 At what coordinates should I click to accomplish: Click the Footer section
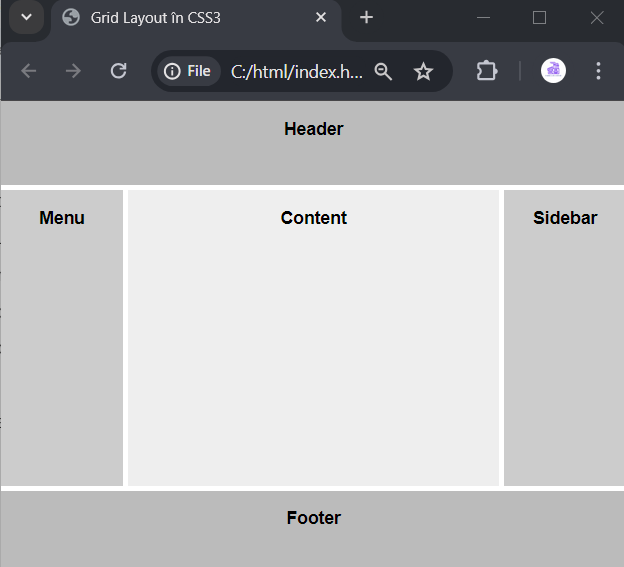click(312, 529)
